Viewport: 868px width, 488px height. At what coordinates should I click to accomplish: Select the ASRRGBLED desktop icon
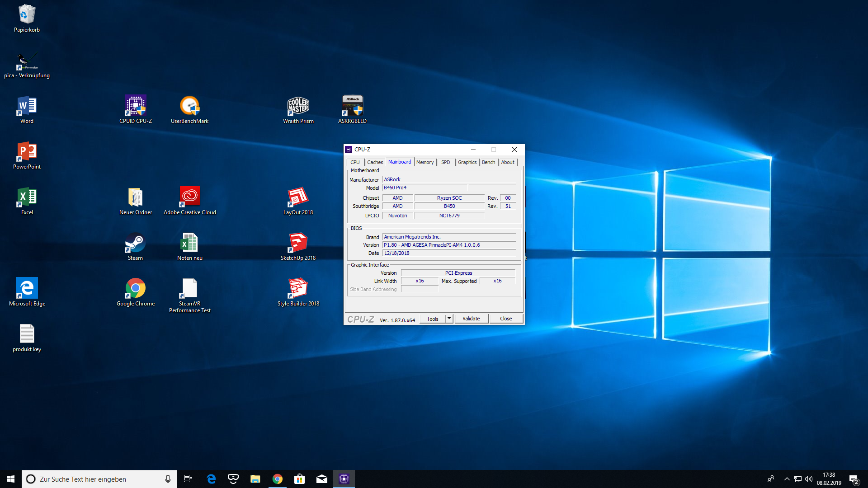(x=352, y=110)
